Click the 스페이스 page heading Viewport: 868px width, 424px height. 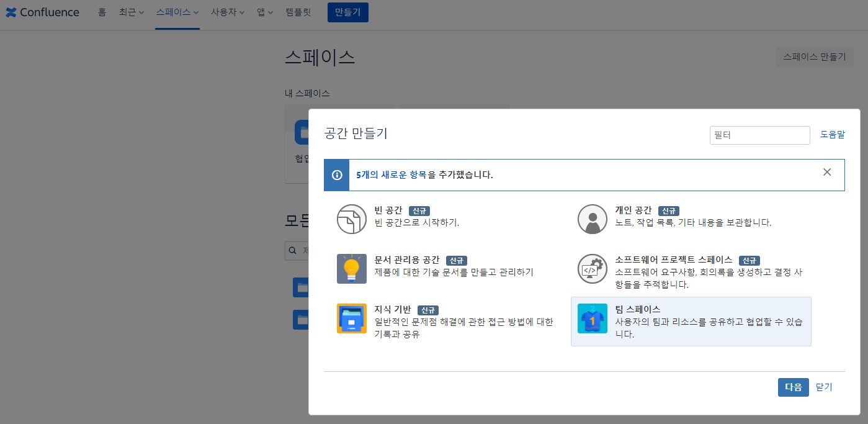pyautogui.click(x=320, y=57)
